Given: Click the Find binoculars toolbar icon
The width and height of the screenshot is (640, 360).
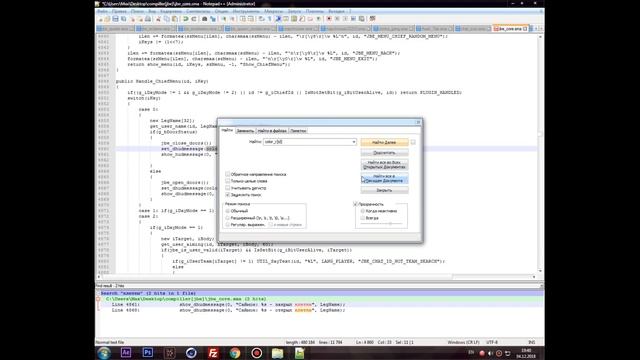Looking at the screenshot, I should pos(204,19).
